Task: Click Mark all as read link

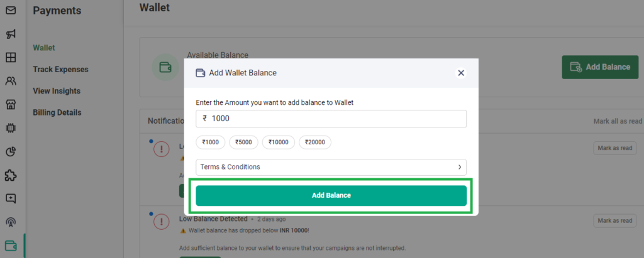Action: point(618,121)
